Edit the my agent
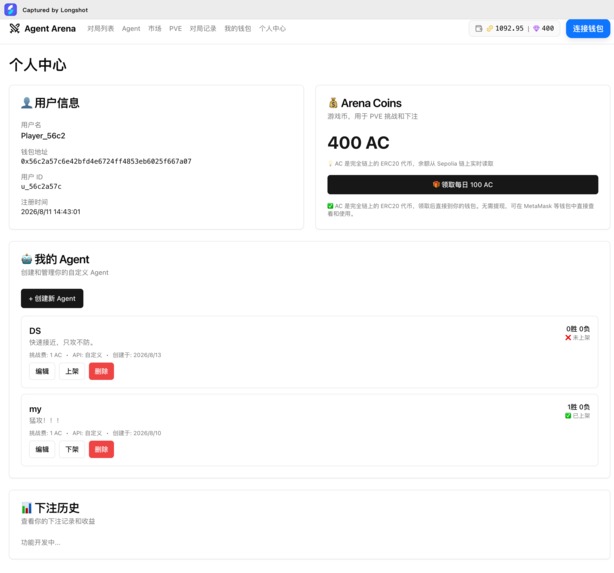614x573 pixels. point(42,449)
